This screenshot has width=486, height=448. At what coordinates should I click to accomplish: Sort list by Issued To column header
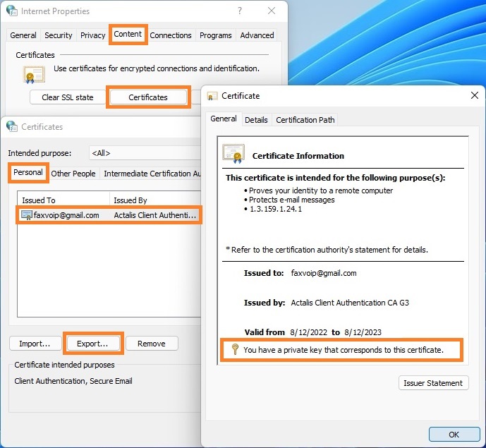click(x=63, y=200)
